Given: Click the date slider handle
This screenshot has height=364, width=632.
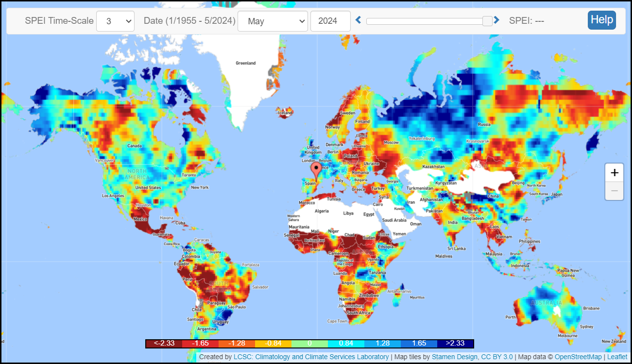Looking at the screenshot, I should pyautogui.click(x=487, y=21).
